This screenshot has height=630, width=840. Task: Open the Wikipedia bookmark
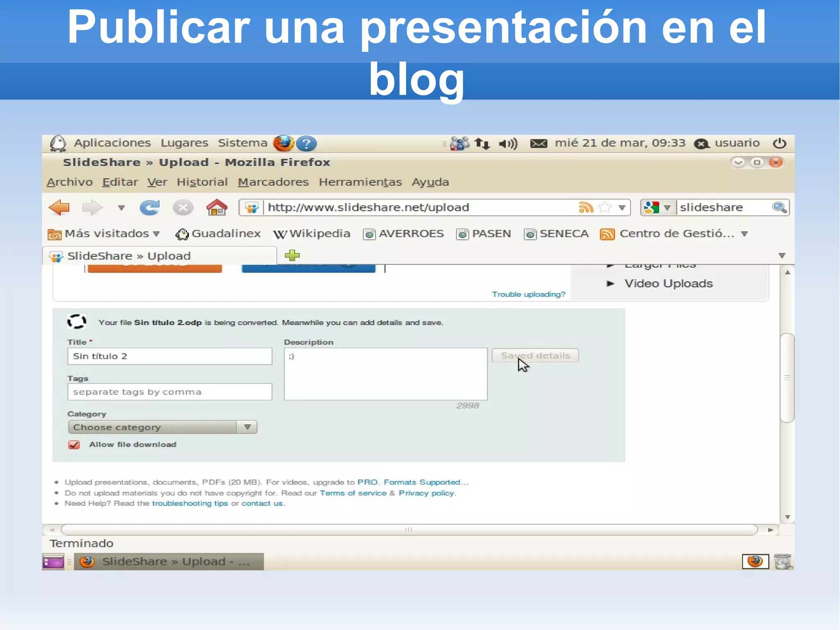312,234
